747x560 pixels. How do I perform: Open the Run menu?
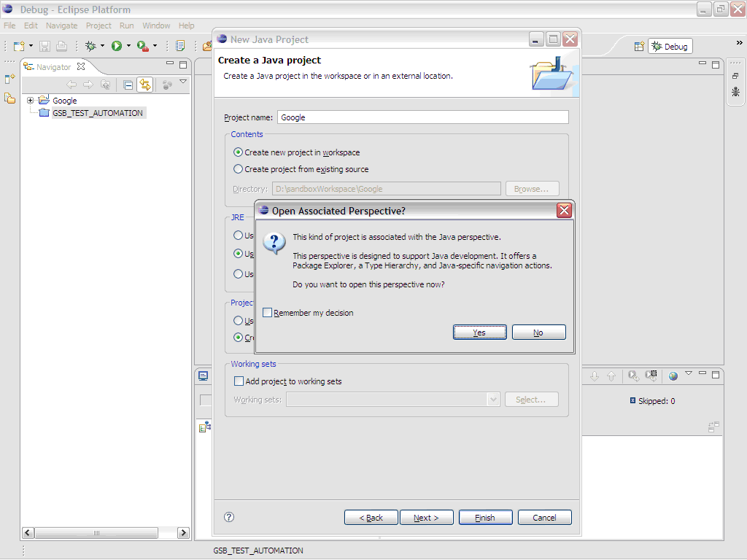(x=126, y=26)
